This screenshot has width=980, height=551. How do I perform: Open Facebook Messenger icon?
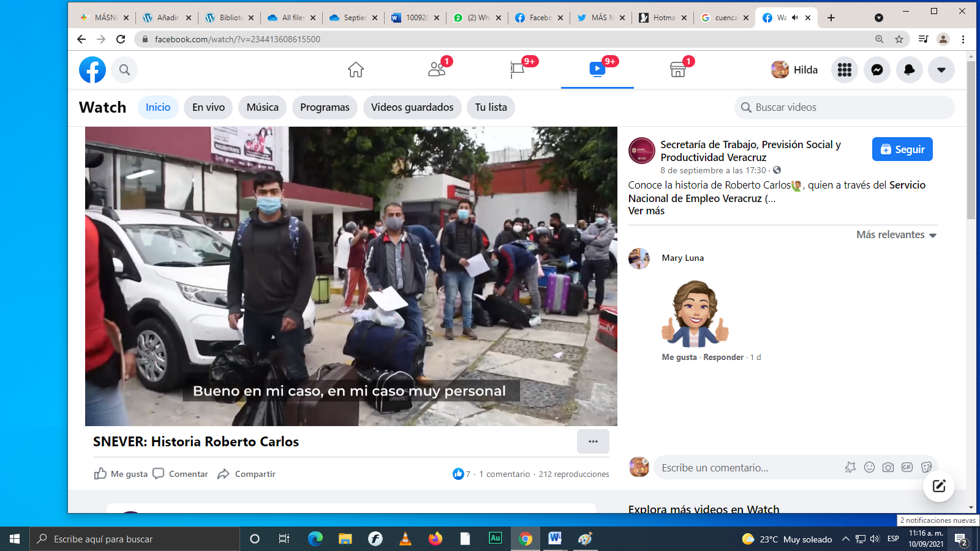pos(877,70)
